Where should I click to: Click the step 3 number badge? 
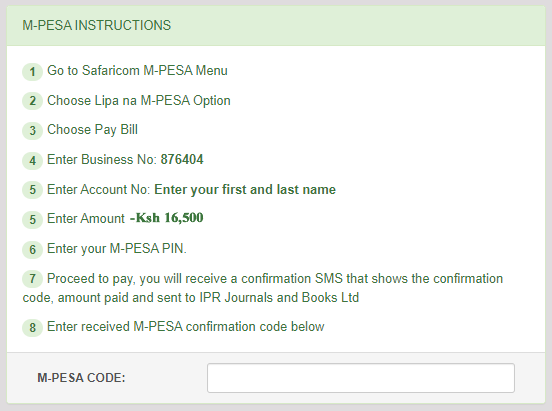32,131
